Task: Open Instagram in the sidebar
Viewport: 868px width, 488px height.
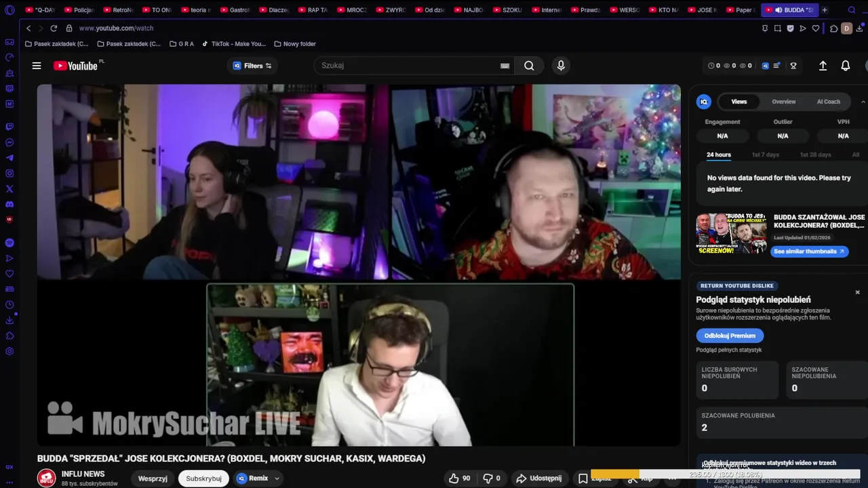Action: [x=9, y=174]
